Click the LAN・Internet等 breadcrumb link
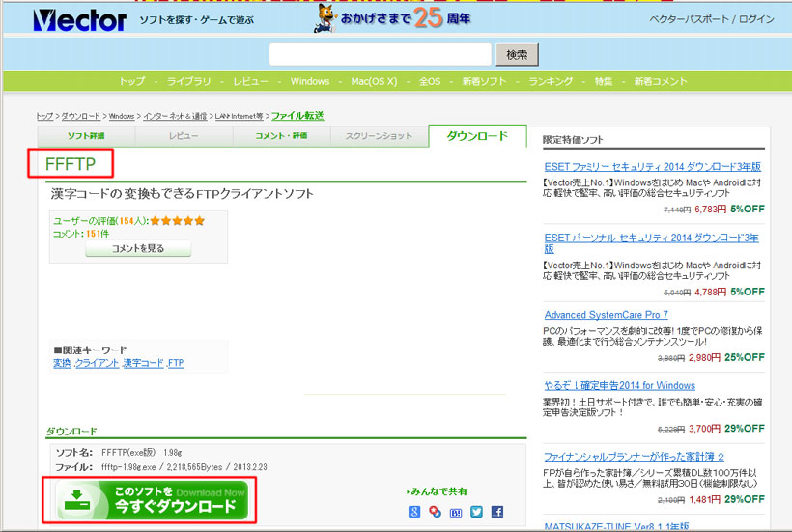Screen dimensions: 792x532 [239, 116]
